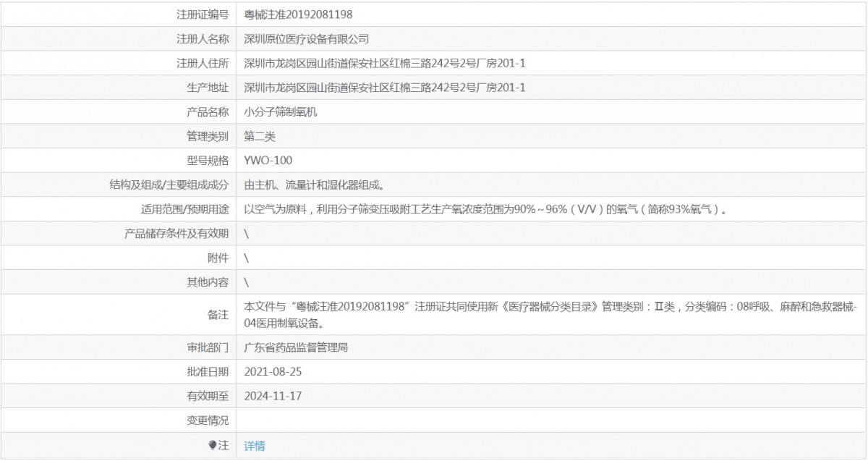Viewport: 868px width, 461px height.
Task: Click the 注册人住所 label
Action: point(203,63)
